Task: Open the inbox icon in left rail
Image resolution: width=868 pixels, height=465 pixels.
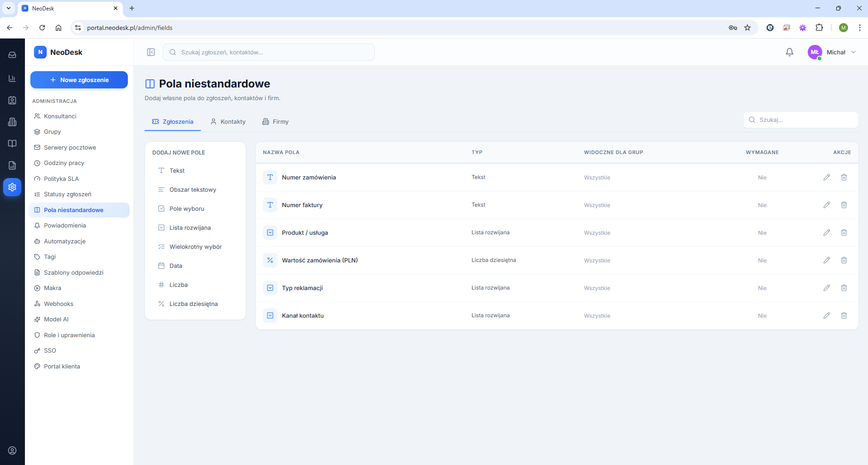Action: pyautogui.click(x=12, y=55)
